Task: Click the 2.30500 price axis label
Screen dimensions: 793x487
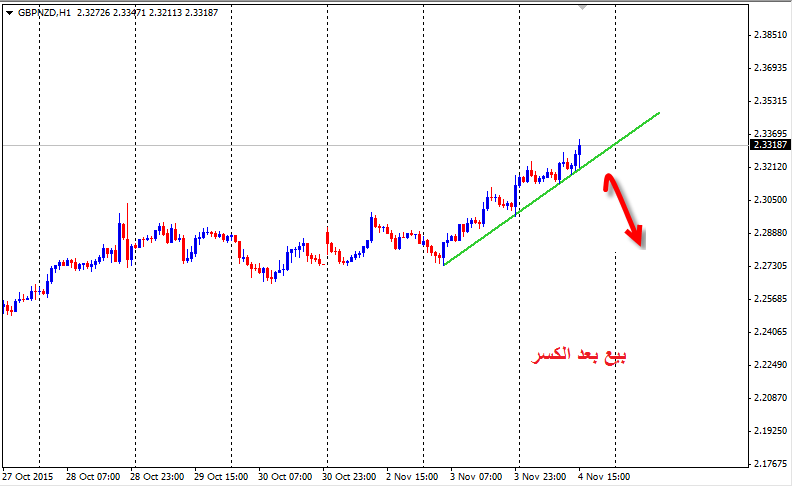Action: point(770,200)
